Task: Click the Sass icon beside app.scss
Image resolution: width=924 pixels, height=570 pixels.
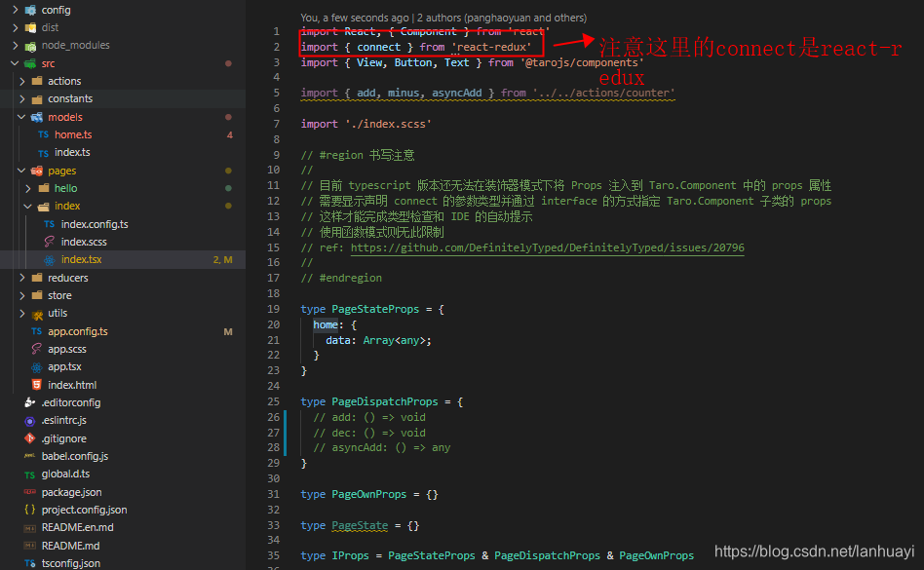Action: (36, 349)
